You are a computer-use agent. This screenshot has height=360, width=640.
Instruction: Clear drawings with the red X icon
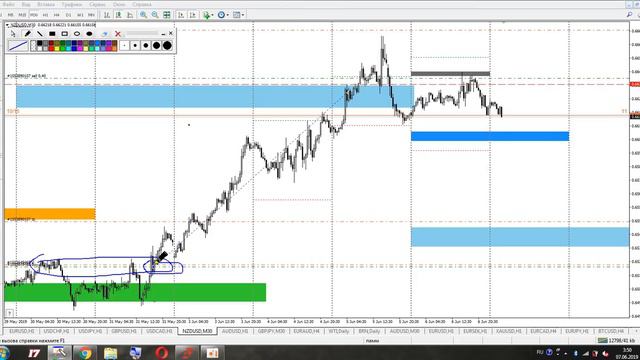(x=118, y=34)
